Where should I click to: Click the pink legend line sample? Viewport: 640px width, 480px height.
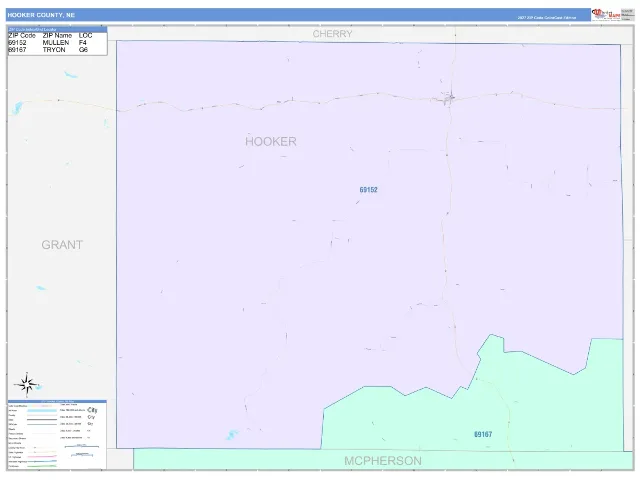[42, 456]
